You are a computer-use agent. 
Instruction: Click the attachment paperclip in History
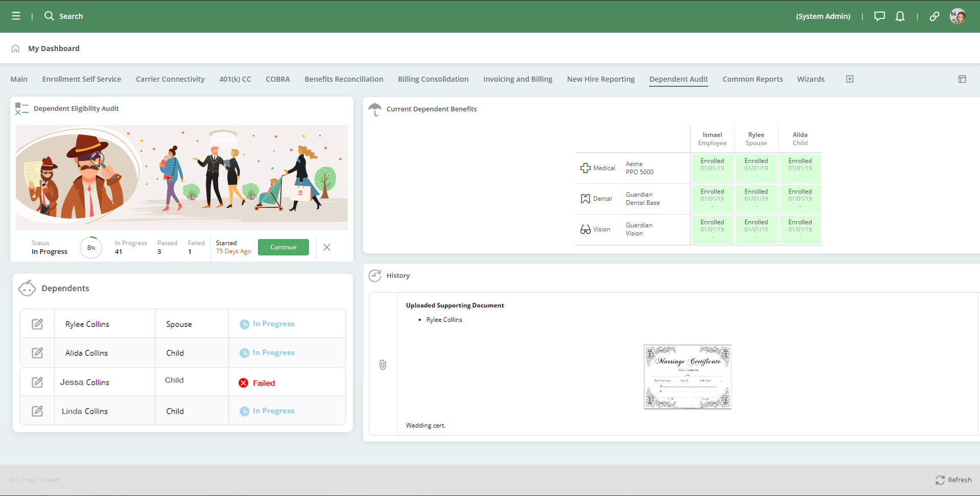(383, 365)
